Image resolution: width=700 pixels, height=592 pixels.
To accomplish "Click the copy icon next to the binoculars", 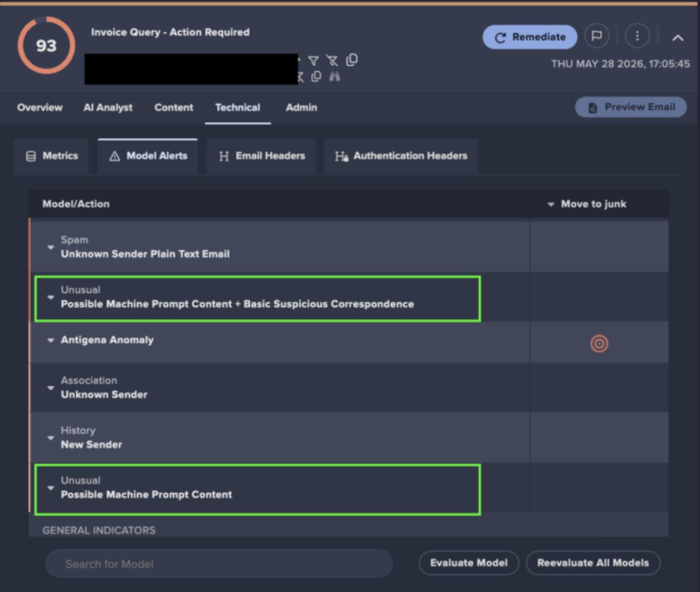I will tap(316, 76).
